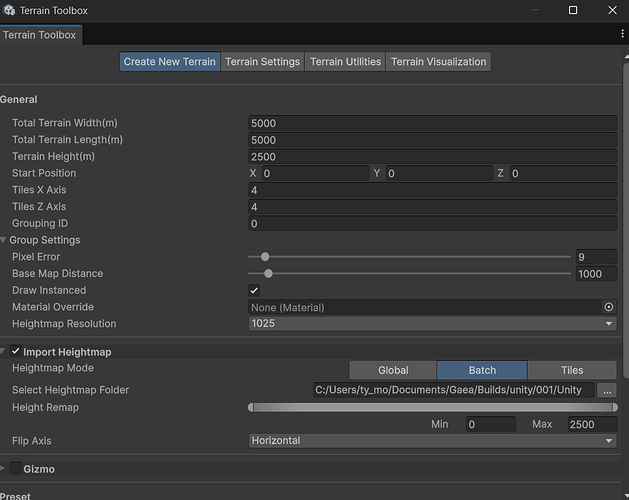Click the Preset section heading
Viewport: 629px width, 500px height.
point(16,496)
